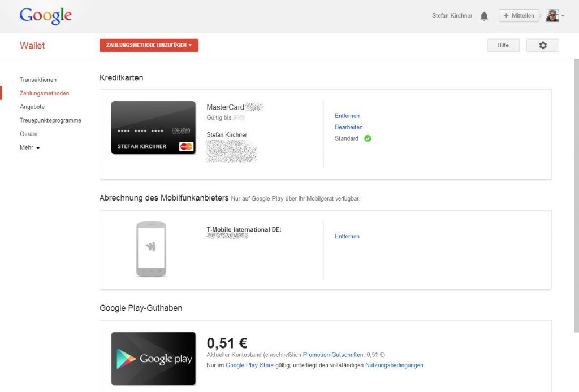The image size is (579, 392).
Task: Click the Google Play card image
Action: [x=153, y=359]
